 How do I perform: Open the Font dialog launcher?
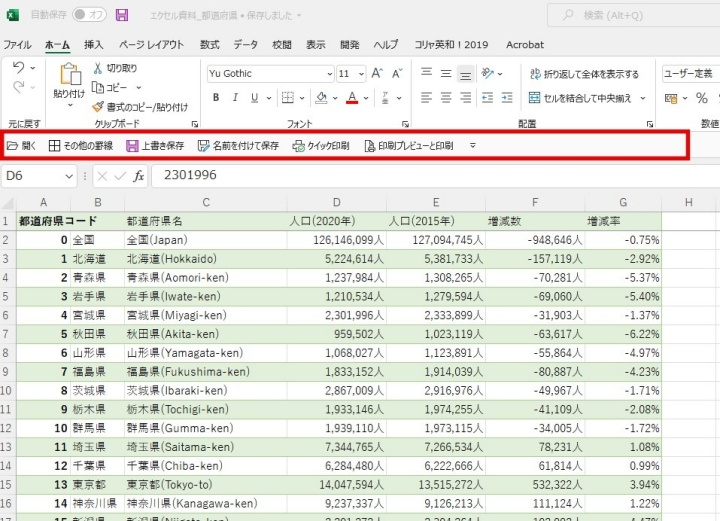click(x=405, y=124)
